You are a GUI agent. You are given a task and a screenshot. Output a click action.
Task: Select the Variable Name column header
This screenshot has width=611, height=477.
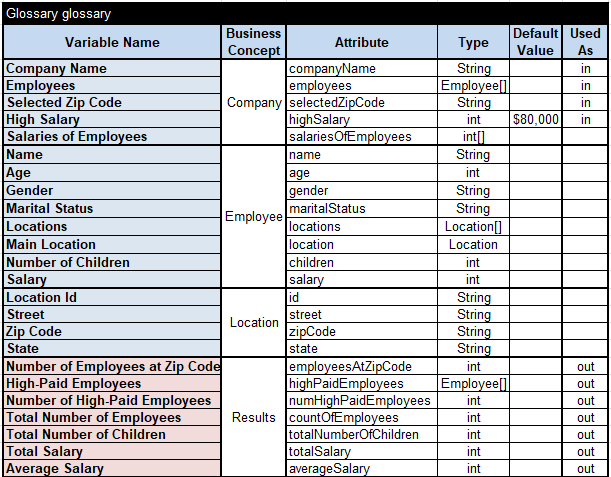tap(112, 43)
